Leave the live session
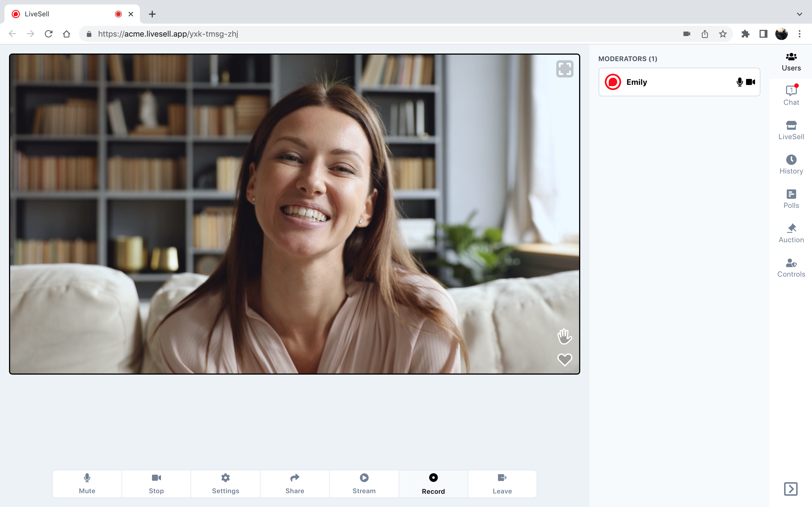This screenshot has width=812, height=507. click(x=502, y=483)
